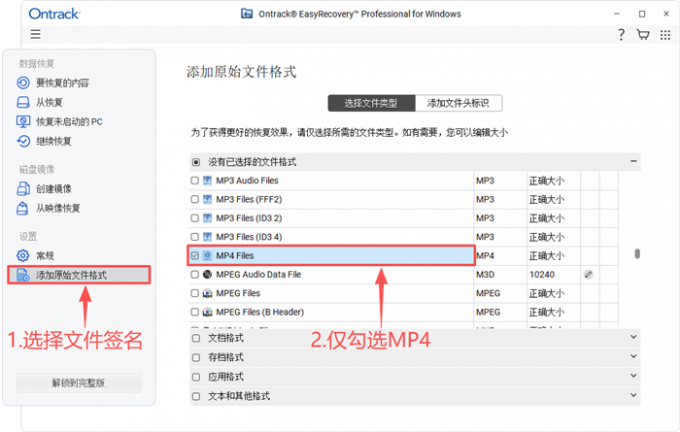This screenshot has width=680, height=432.
Task: Click the MP4 Files file-type icon
Action: (x=207, y=255)
